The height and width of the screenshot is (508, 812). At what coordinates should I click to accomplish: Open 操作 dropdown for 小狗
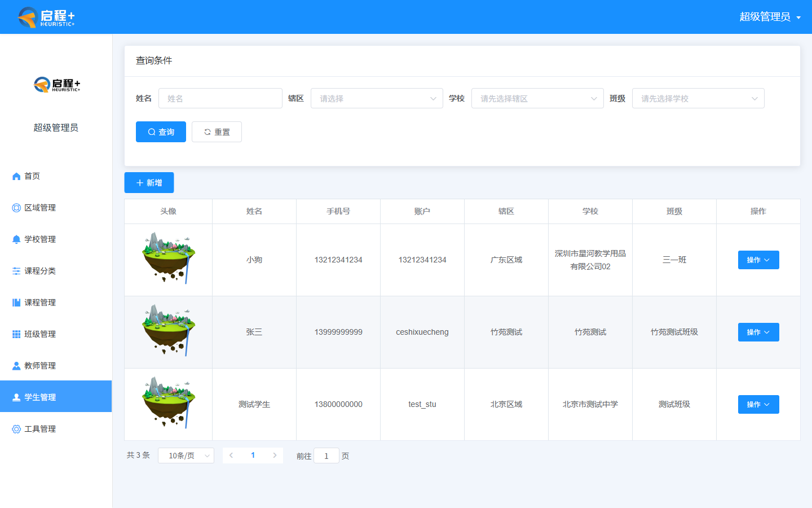[x=758, y=260]
